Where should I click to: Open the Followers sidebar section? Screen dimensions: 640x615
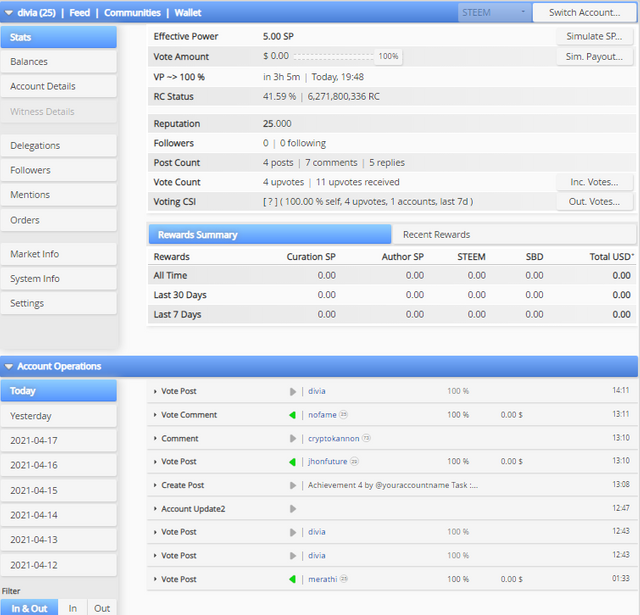coord(59,170)
